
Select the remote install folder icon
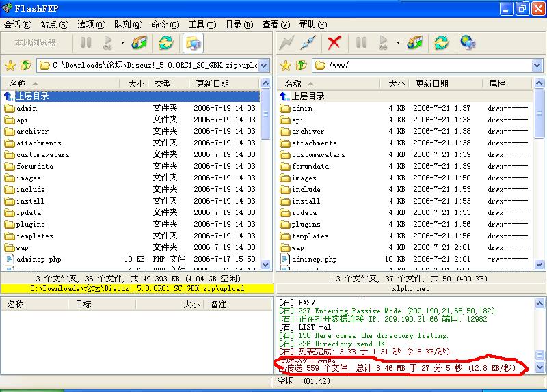(x=285, y=201)
